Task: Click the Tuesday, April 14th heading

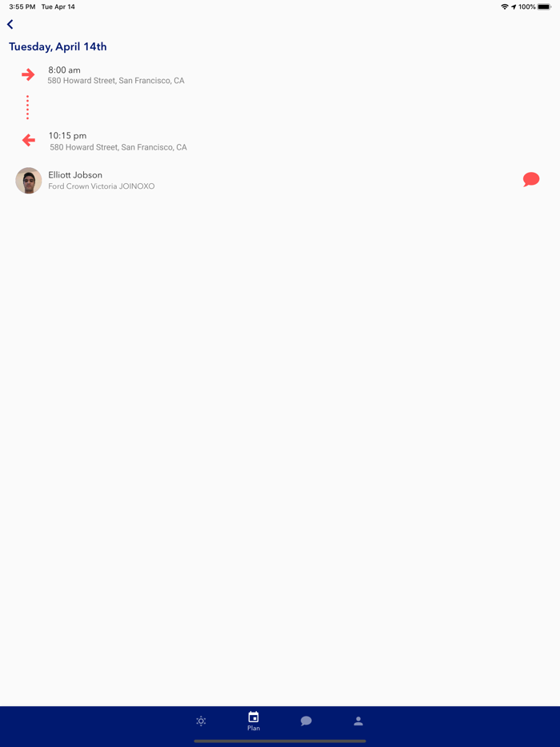Action: 58,46
